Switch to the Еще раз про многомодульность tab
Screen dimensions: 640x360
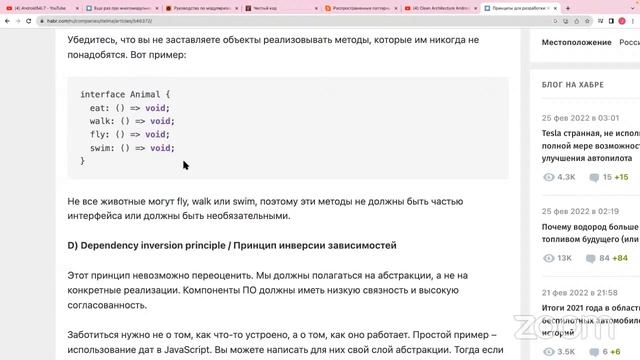(122, 8)
